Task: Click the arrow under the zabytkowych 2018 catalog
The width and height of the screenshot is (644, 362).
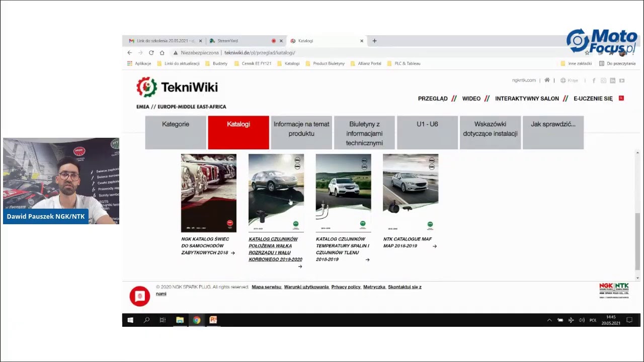Action: [x=232, y=253]
